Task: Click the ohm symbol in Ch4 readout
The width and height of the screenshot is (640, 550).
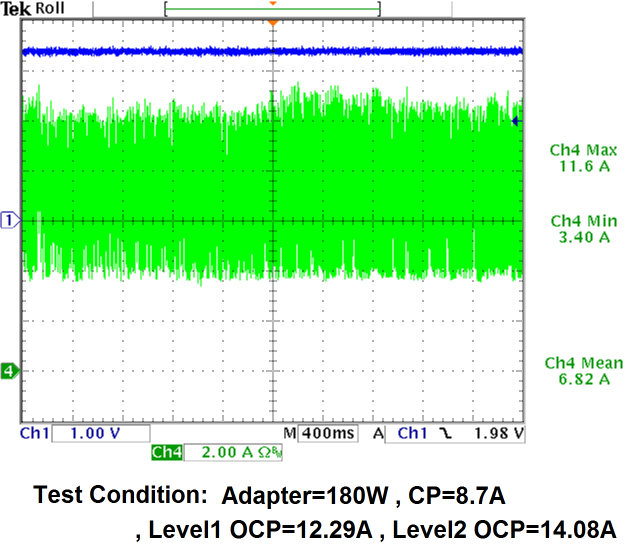Action: tap(265, 452)
